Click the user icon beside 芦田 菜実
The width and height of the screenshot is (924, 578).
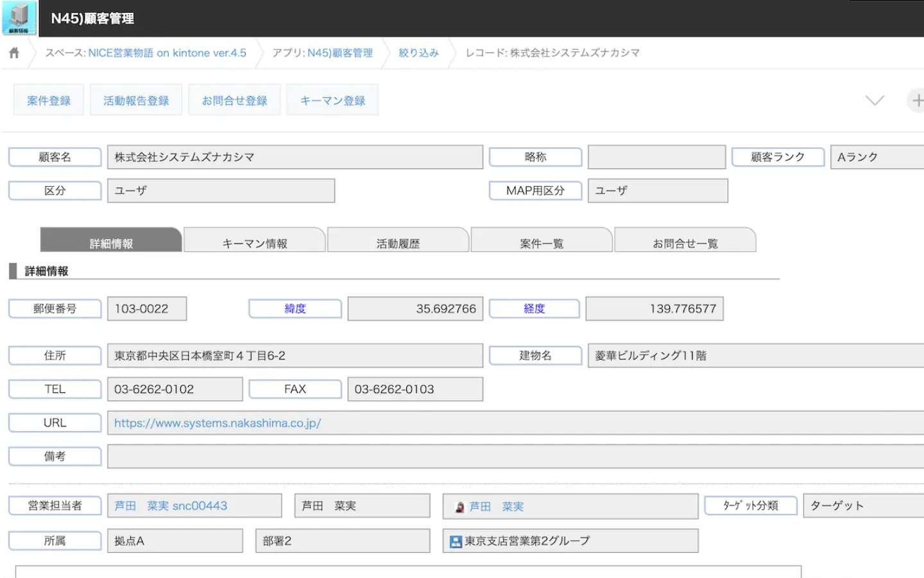(x=459, y=507)
